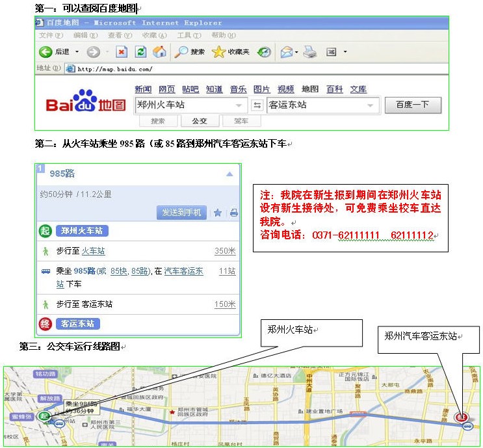This screenshot has width=483, height=448.
Task: Open the 收藏(A) menu
Action: point(155,35)
